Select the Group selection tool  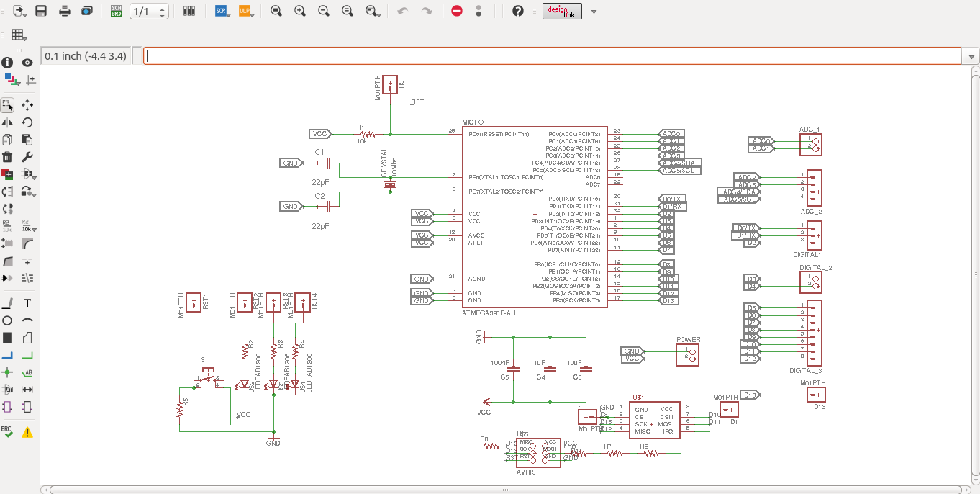7,105
